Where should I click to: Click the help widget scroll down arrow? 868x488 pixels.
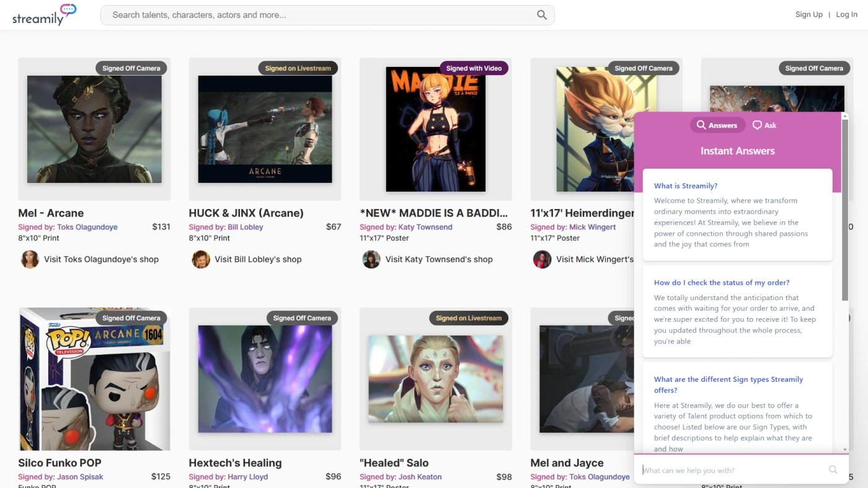pyautogui.click(x=845, y=449)
